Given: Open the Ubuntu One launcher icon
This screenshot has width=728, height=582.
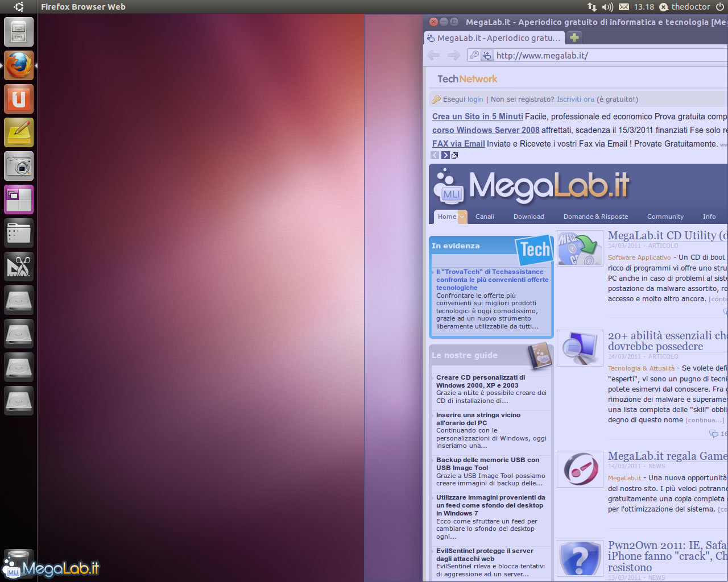Looking at the screenshot, I should click(x=19, y=99).
